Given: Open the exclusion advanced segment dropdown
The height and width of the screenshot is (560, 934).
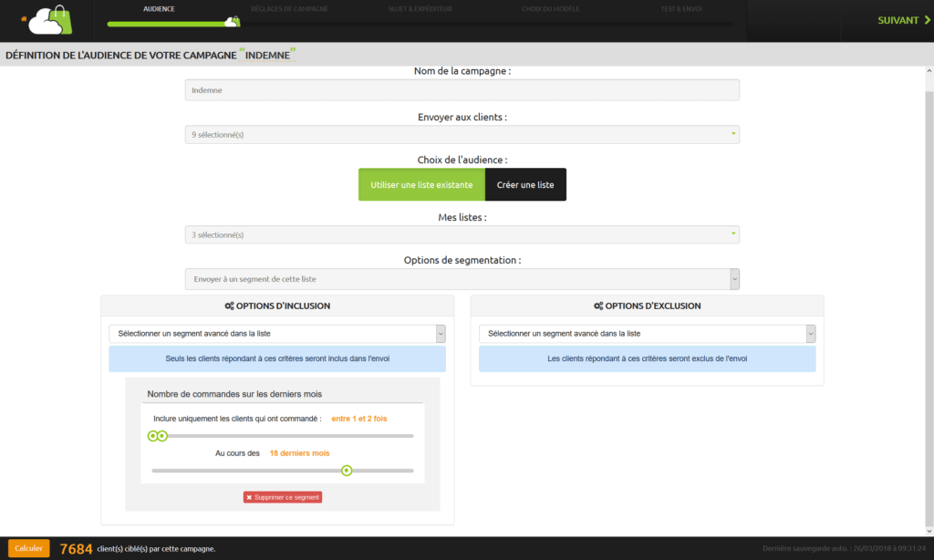Looking at the screenshot, I should (x=647, y=334).
